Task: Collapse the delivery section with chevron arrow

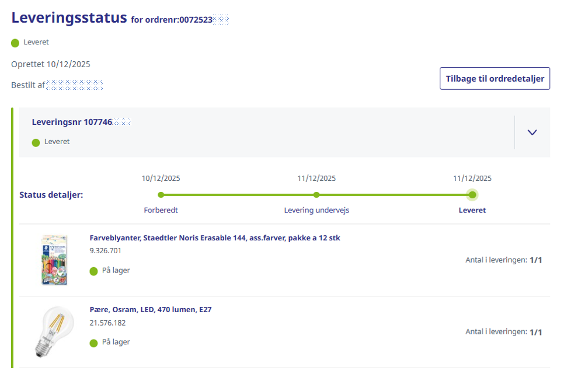Action: pyautogui.click(x=531, y=132)
